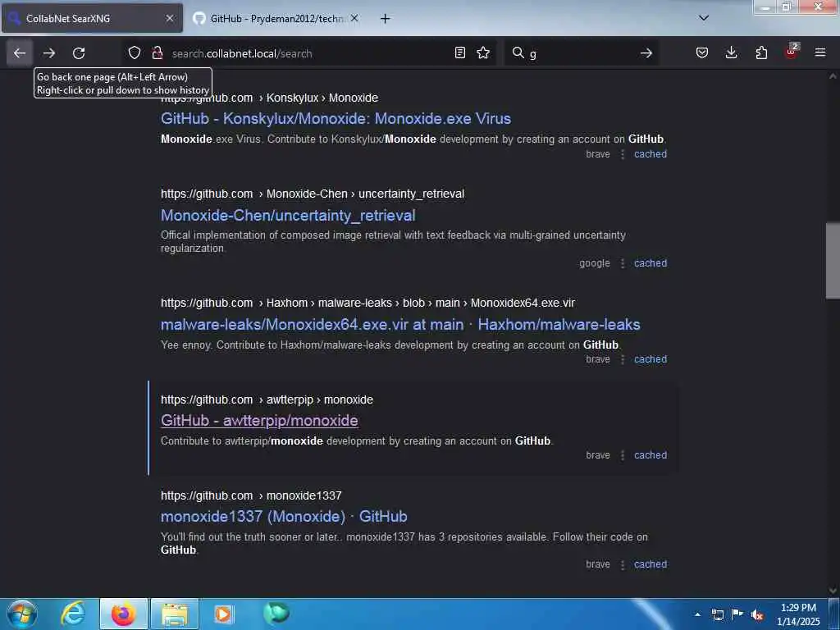
Task: Open Windows Start menu orb
Action: 22,614
